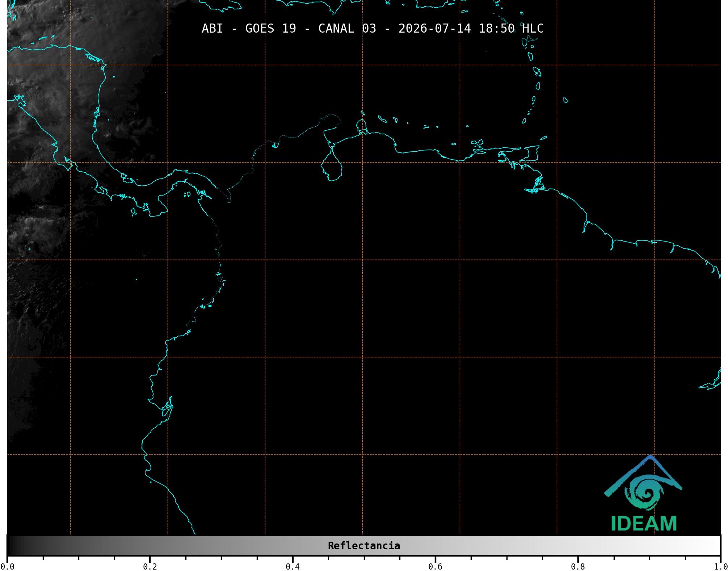Image resolution: width=728 pixels, height=571 pixels.
Task: Click the 0.4 tick label on colorbar
Action: [293, 567]
